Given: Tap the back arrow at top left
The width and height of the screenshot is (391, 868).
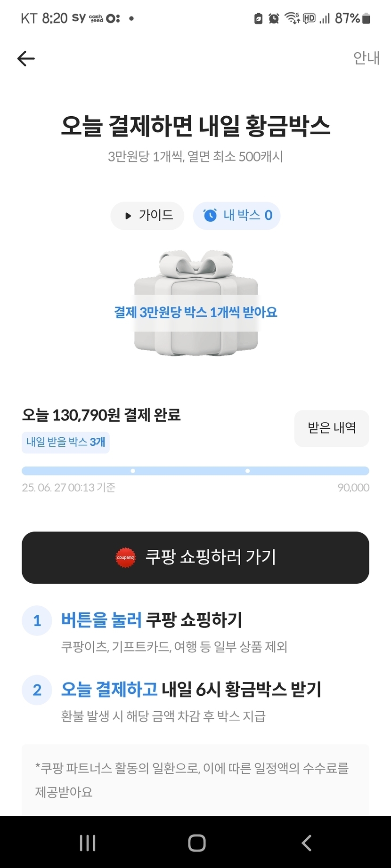Looking at the screenshot, I should click(x=26, y=59).
